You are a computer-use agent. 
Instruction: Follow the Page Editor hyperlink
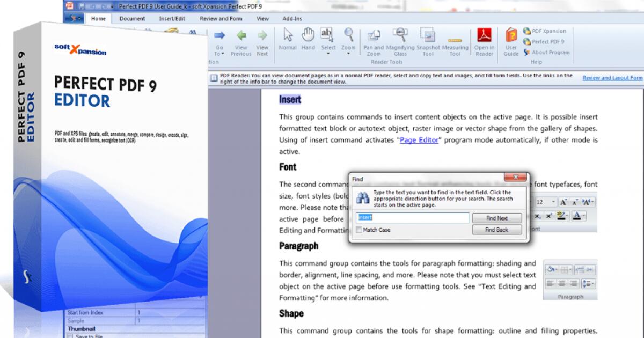click(x=419, y=140)
